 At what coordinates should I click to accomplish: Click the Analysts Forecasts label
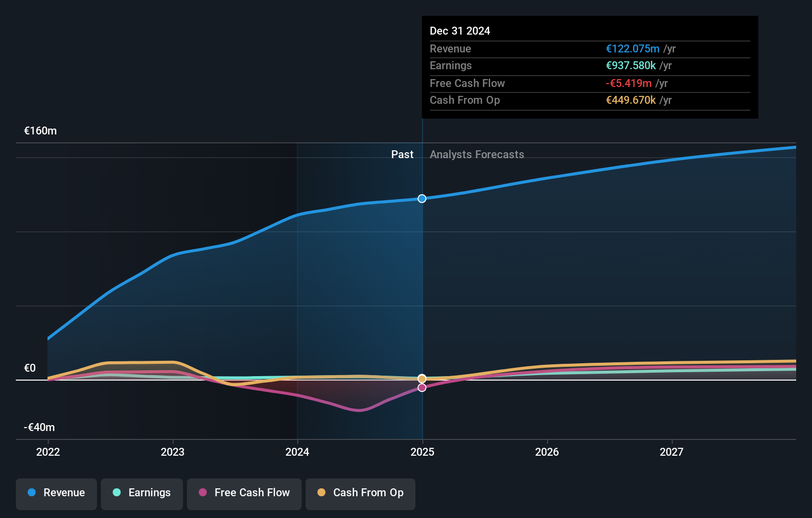pyautogui.click(x=477, y=154)
